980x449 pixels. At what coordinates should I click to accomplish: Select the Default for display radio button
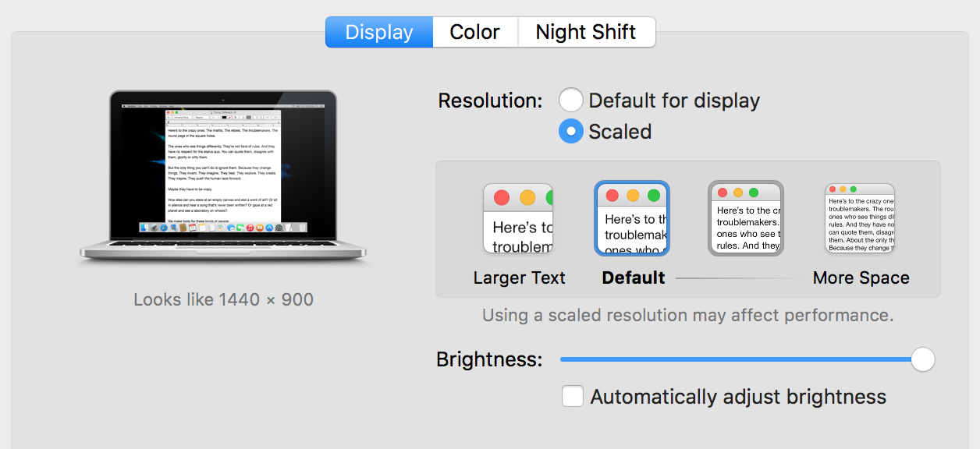click(570, 101)
